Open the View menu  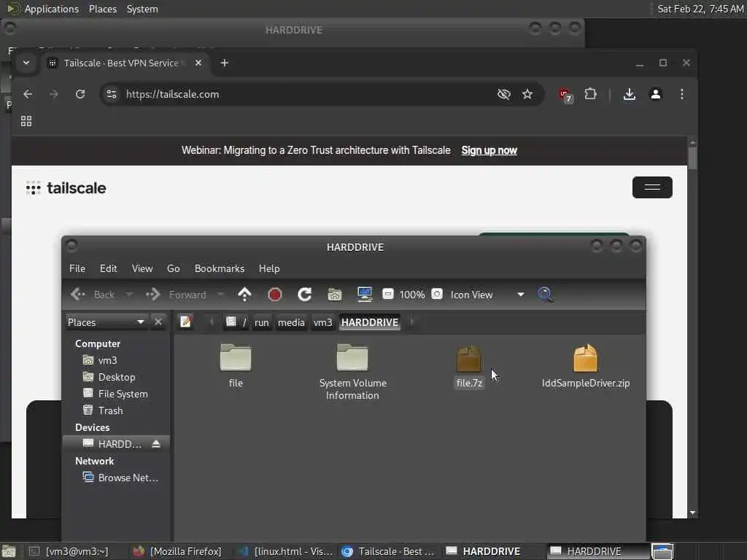tap(142, 268)
